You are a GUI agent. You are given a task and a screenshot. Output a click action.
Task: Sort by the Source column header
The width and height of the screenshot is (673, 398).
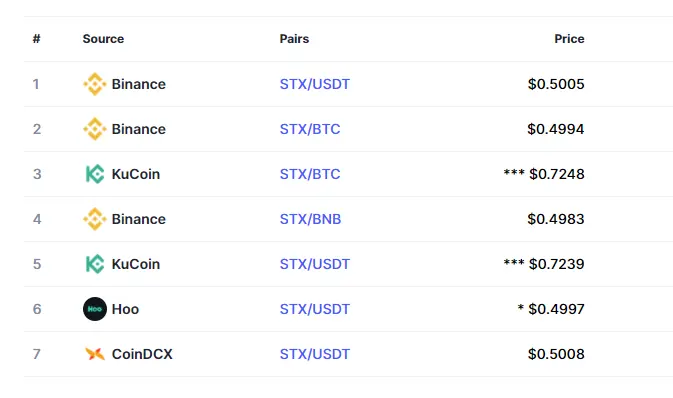click(103, 39)
